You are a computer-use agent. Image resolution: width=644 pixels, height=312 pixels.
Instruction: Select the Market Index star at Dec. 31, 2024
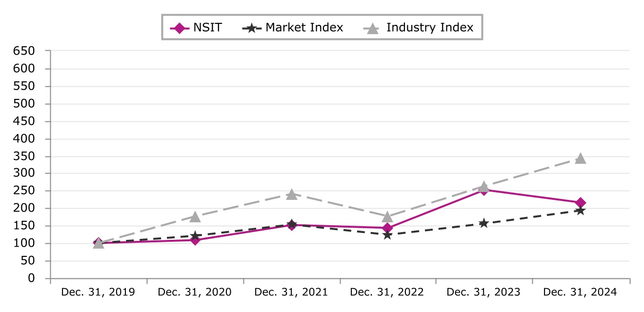[x=581, y=211]
